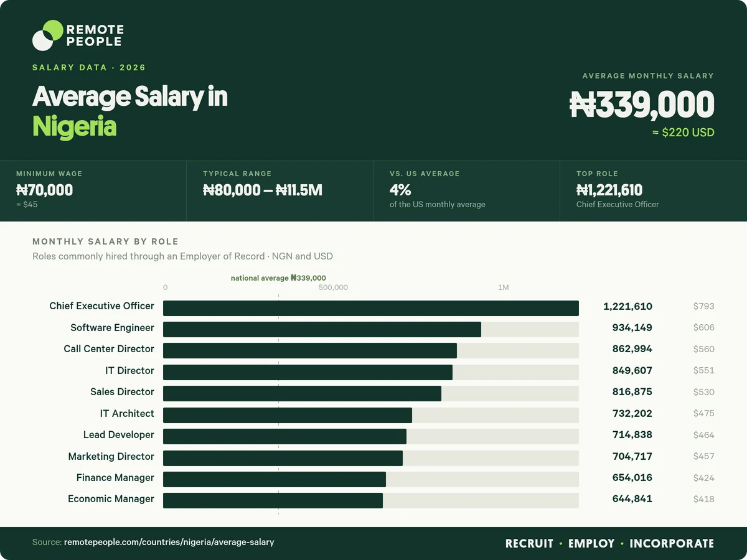
Task: Click the '4%' US comparison value
Action: point(401,190)
